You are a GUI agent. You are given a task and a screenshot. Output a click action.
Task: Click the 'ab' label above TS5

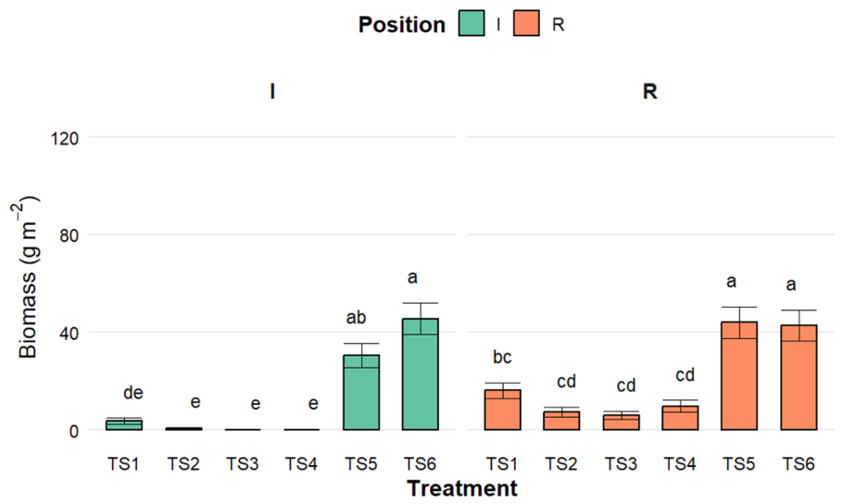tap(356, 318)
